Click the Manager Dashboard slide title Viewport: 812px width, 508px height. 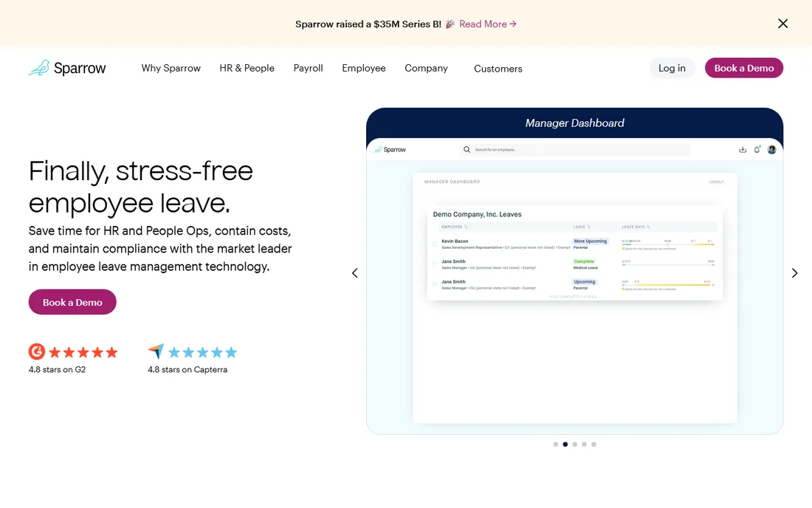pyautogui.click(x=575, y=123)
